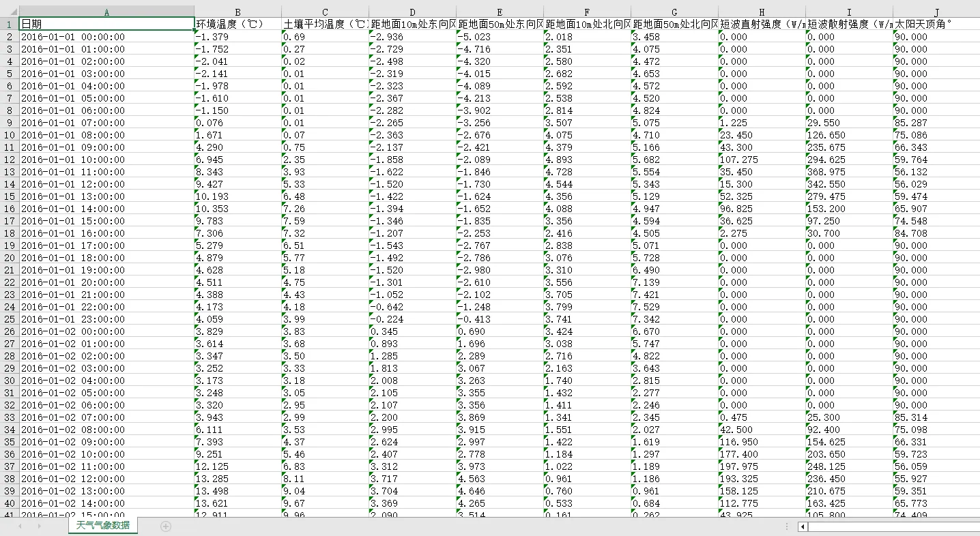This screenshot has width=980, height=536.
Task: Click zenith angle cell 56.029
Action: pyautogui.click(x=936, y=184)
